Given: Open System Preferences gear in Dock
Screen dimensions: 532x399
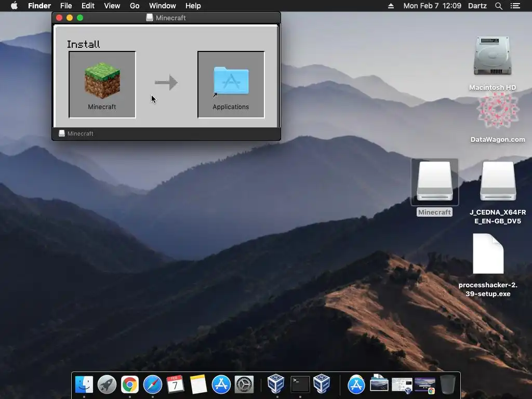Looking at the screenshot, I should (244, 384).
